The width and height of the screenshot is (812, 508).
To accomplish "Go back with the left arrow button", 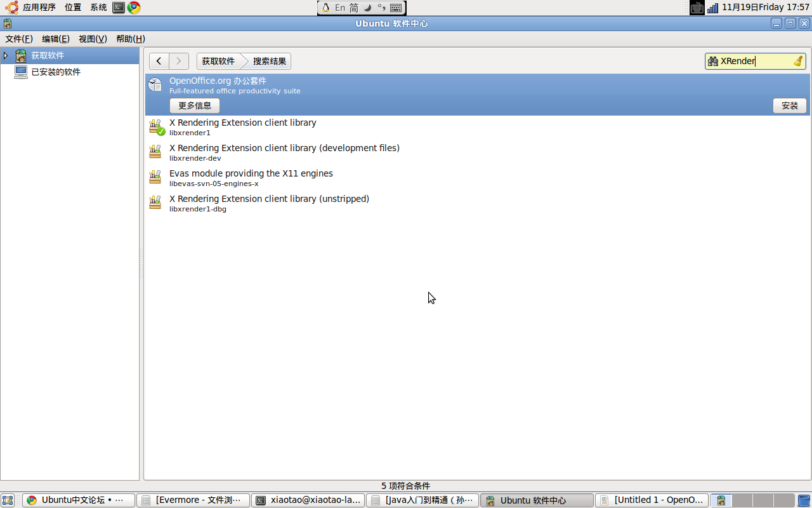I will (x=159, y=61).
